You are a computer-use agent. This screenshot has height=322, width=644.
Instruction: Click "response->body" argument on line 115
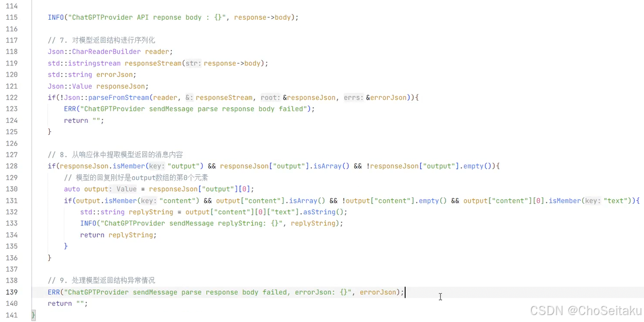click(263, 18)
